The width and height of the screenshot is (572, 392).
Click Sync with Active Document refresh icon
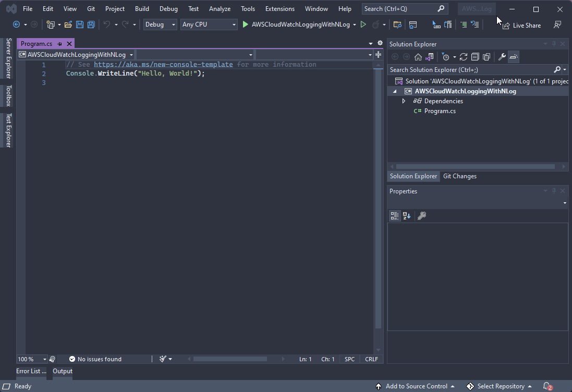pos(464,57)
